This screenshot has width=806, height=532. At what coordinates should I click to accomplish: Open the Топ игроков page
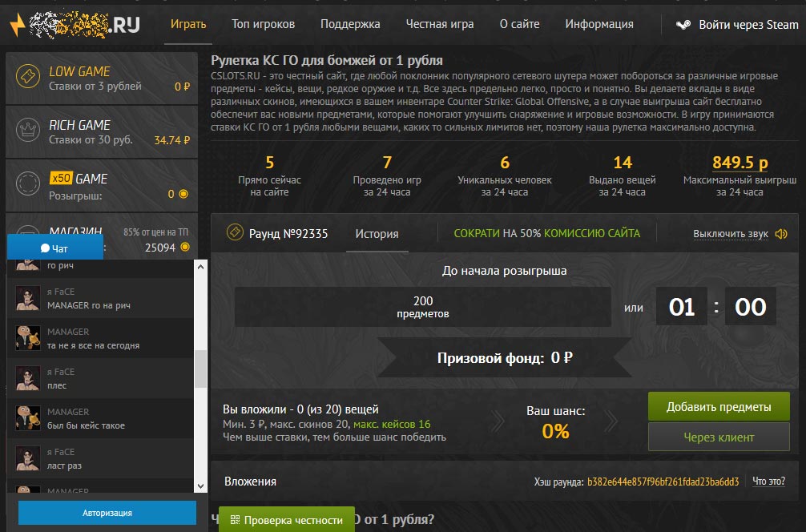[x=263, y=24]
